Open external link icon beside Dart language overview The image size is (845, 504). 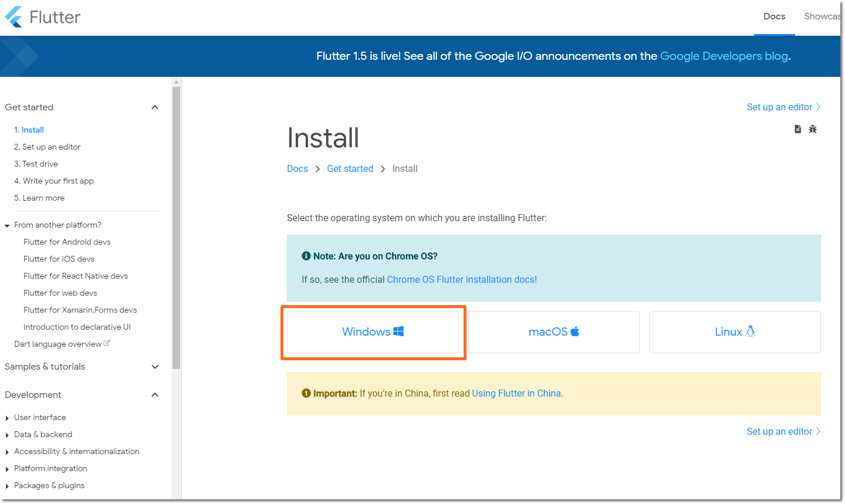point(107,343)
